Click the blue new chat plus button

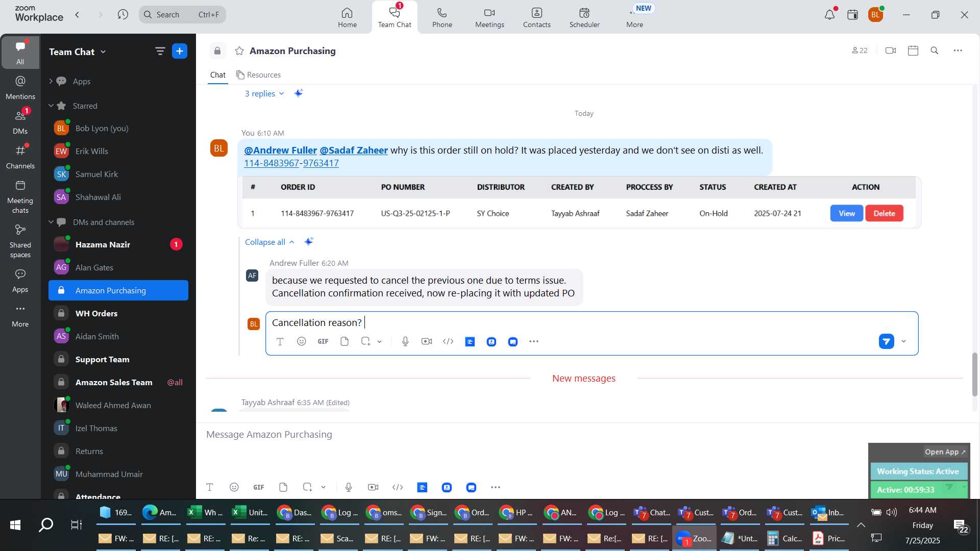[x=180, y=51]
